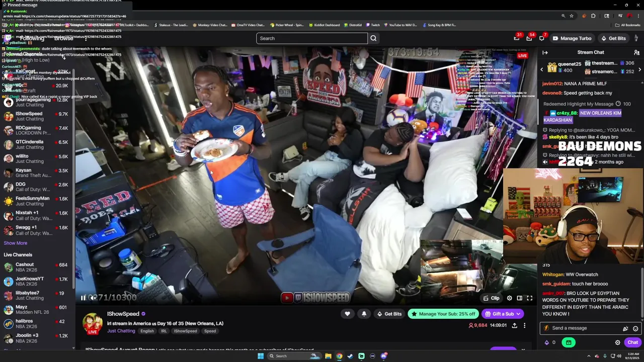Open the Picker Wheel bookmark

[x=287, y=25]
